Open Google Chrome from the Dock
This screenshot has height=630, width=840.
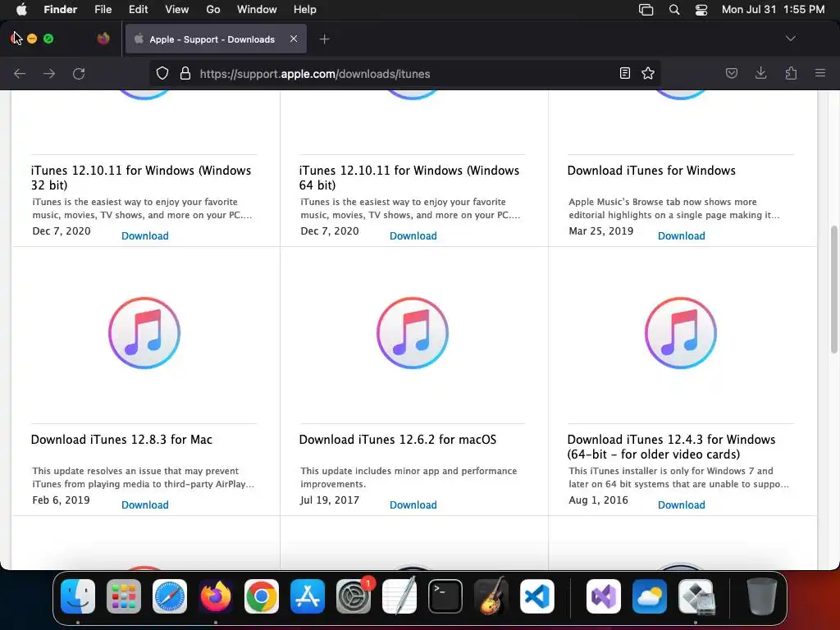pos(262,596)
